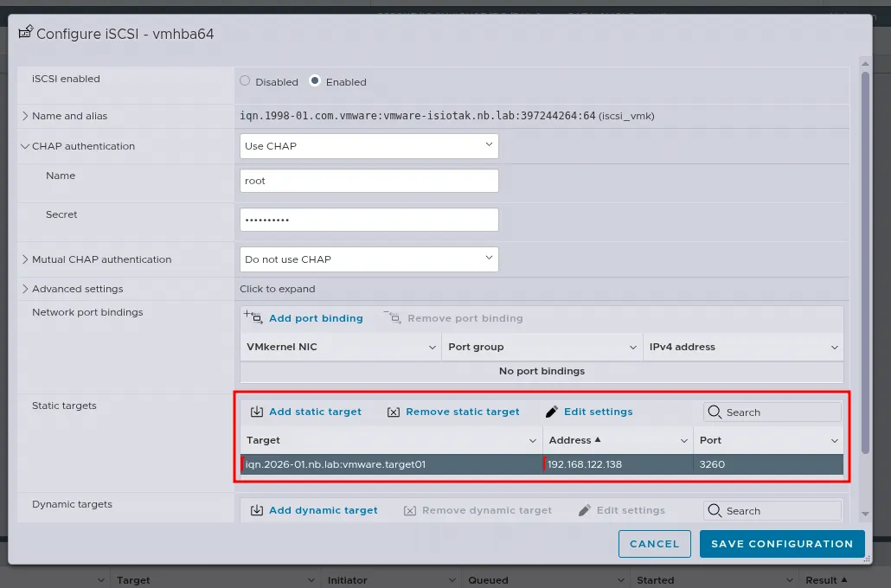Image resolution: width=891 pixels, height=588 pixels.
Task: Open the Target column menu chevron
Action: [533, 440]
